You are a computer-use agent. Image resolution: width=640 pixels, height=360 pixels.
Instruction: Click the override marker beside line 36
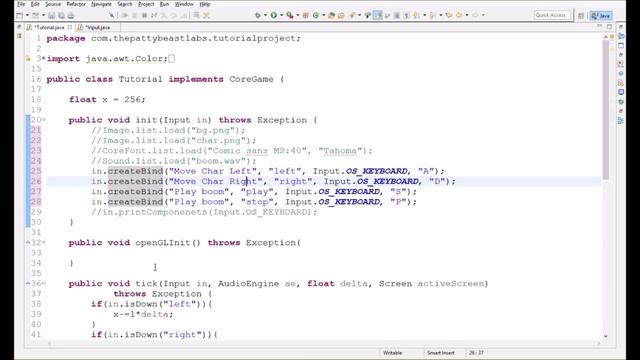tap(28, 283)
